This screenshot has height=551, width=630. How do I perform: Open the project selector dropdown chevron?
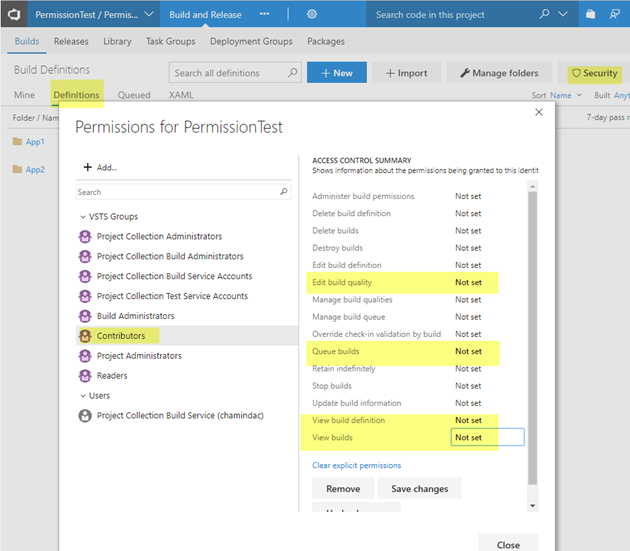pos(149,14)
